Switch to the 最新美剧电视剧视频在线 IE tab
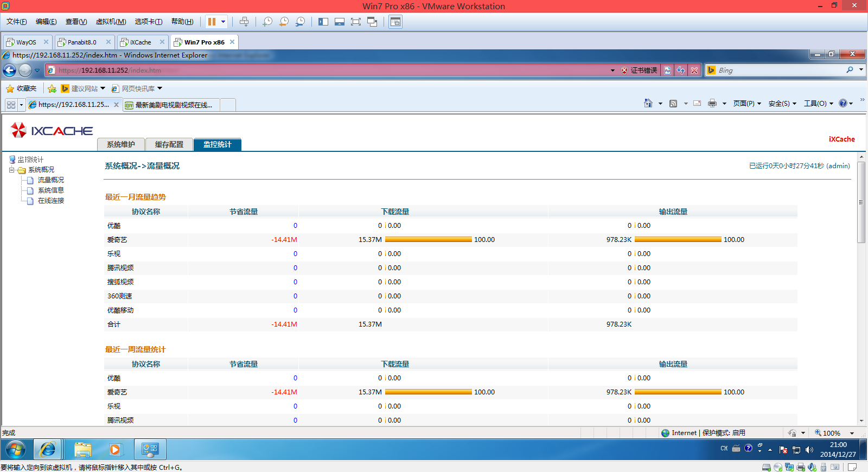 (x=170, y=105)
